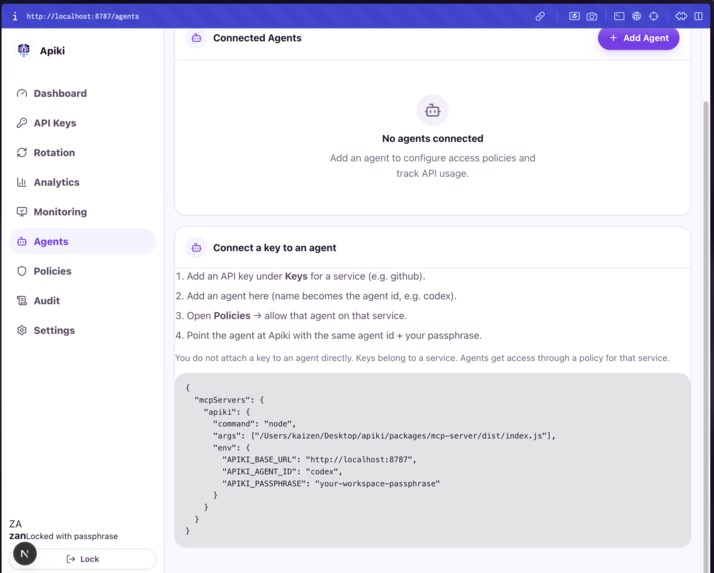Click the robot icon beside Connected Agents
714x573 pixels.
click(x=196, y=38)
